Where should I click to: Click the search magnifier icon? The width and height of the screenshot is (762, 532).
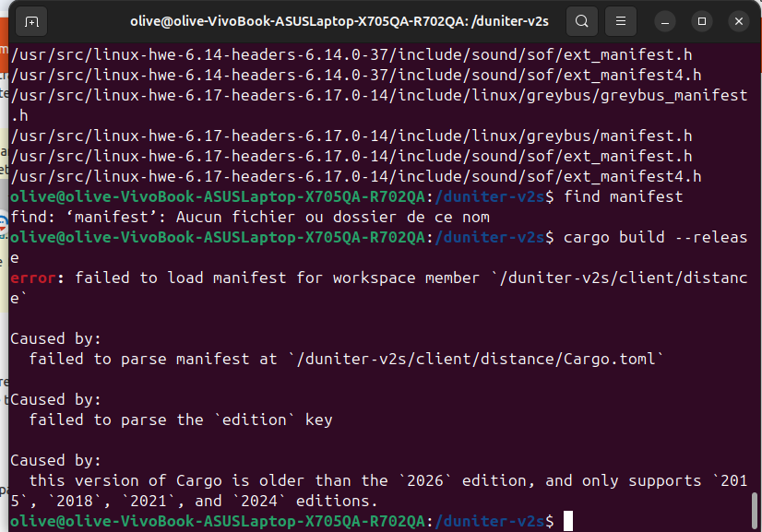pos(580,20)
